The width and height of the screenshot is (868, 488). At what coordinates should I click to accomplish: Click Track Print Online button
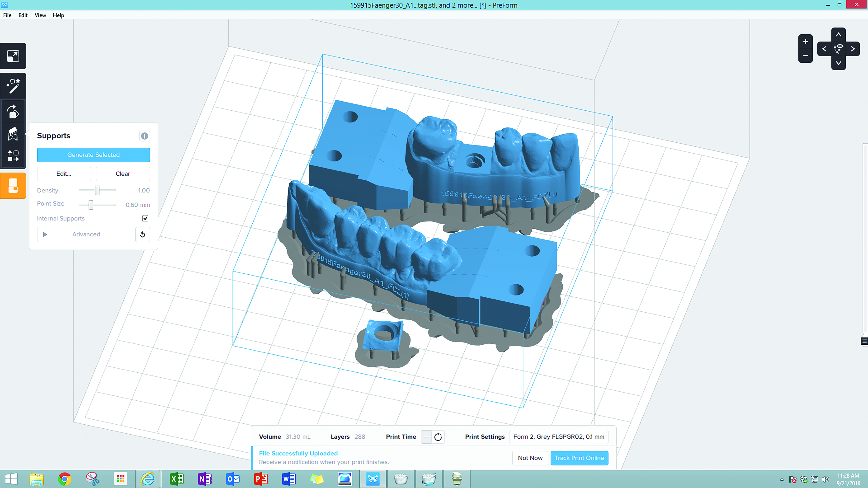[579, 458]
